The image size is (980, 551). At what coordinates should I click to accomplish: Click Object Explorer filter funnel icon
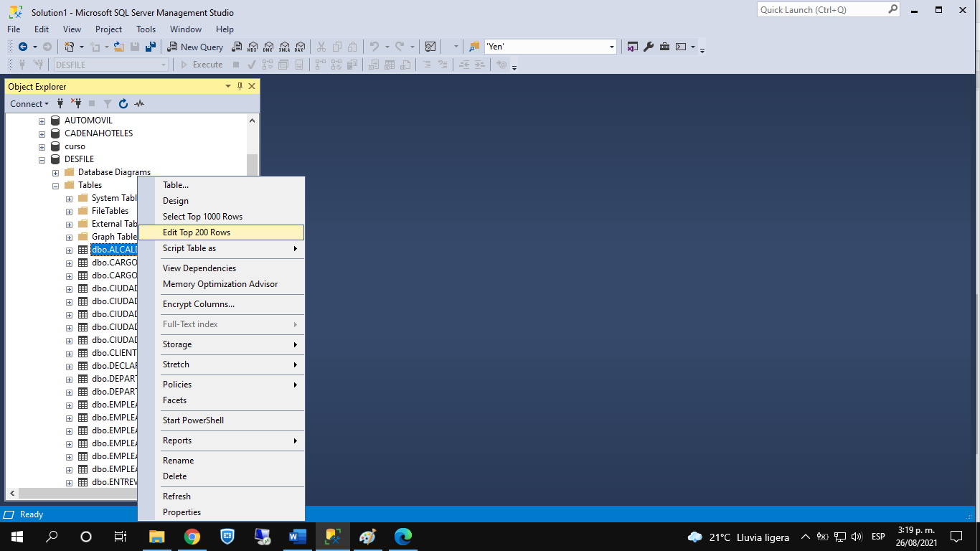click(108, 103)
